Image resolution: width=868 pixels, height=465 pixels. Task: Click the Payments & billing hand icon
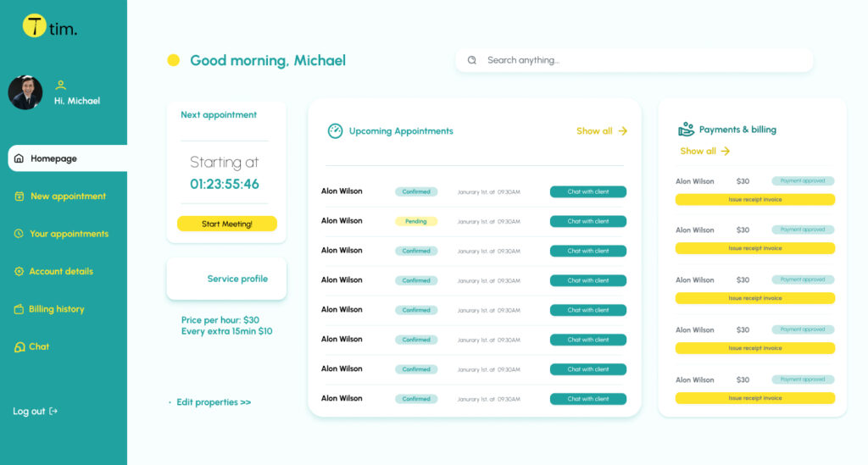[686, 130]
